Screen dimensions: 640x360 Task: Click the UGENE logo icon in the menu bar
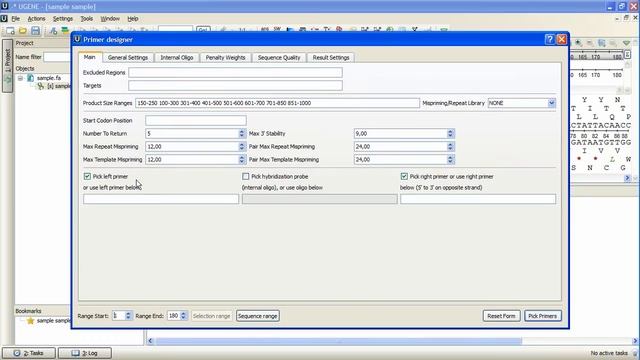click(x=4, y=19)
